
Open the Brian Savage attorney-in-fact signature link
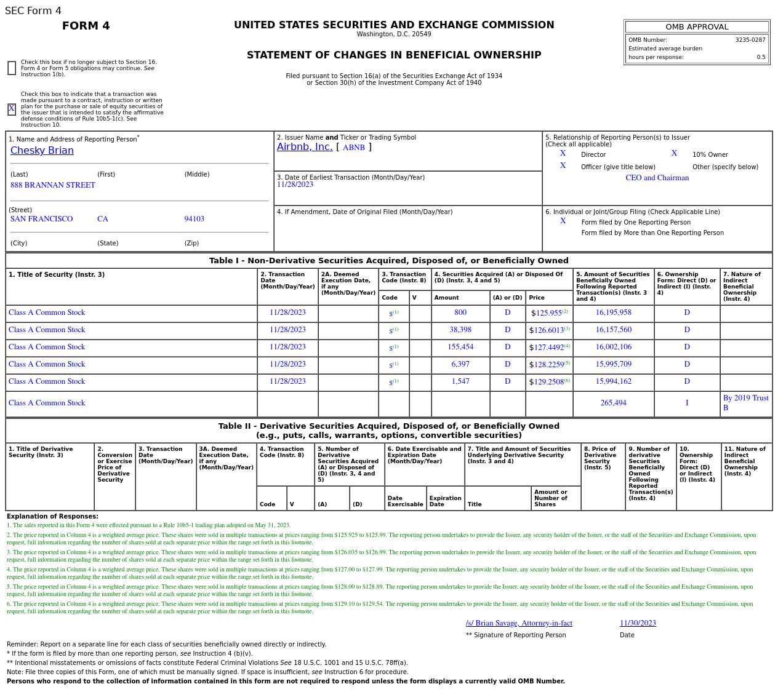(x=519, y=623)
